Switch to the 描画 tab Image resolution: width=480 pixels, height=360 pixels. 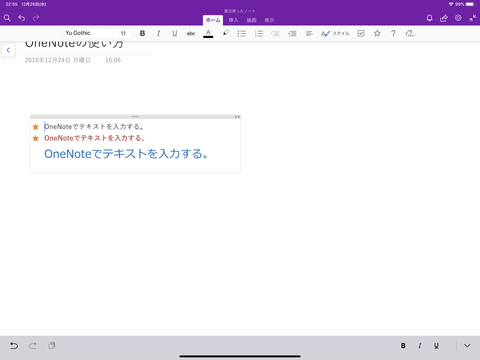(251, 20)
